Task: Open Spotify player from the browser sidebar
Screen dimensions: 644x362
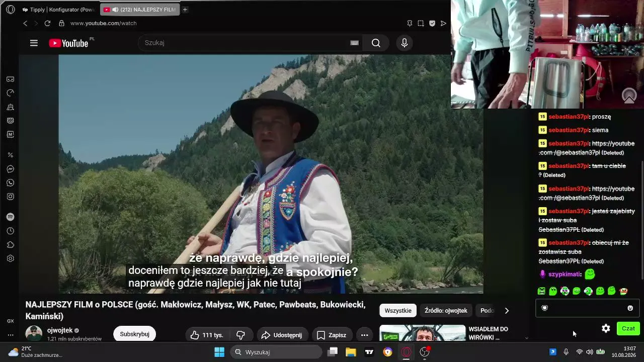Action: pyautogui.click(x=10, y=217)
